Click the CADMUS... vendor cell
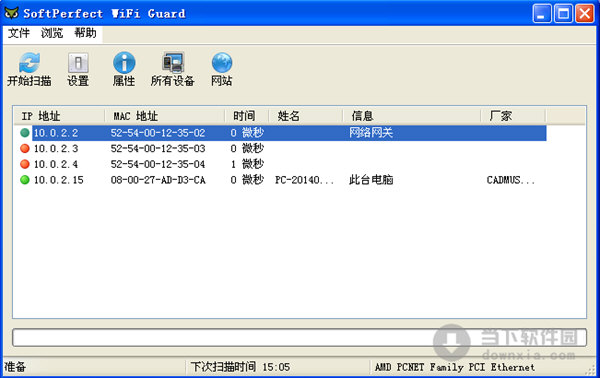 point(510,180)
